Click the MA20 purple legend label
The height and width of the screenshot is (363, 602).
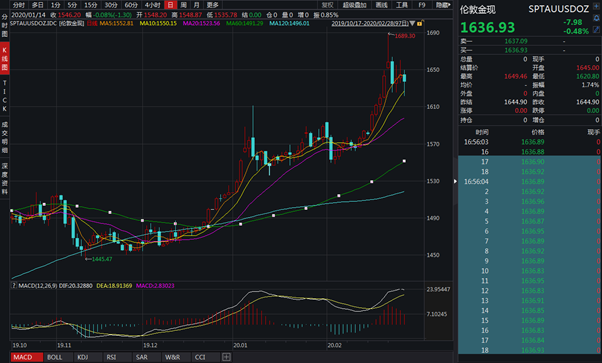point(201,23)
